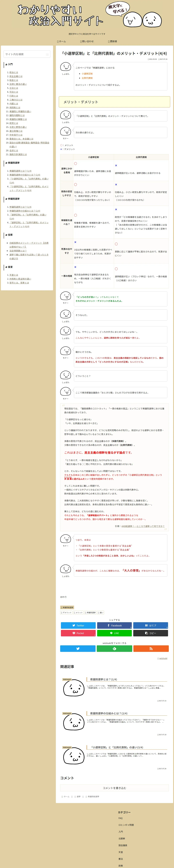Open the ホーム navigation menu item

click(61, 41)
